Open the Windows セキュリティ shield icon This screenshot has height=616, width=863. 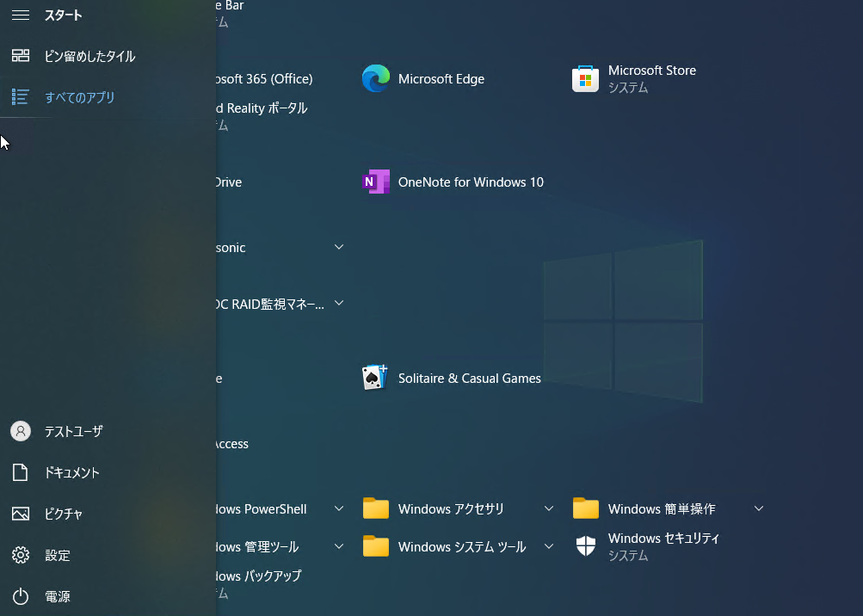tap(586, 546)
